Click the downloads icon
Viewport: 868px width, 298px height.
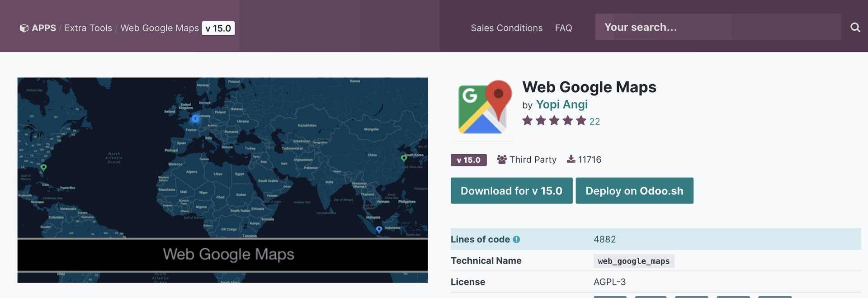[x=571, y=159]
